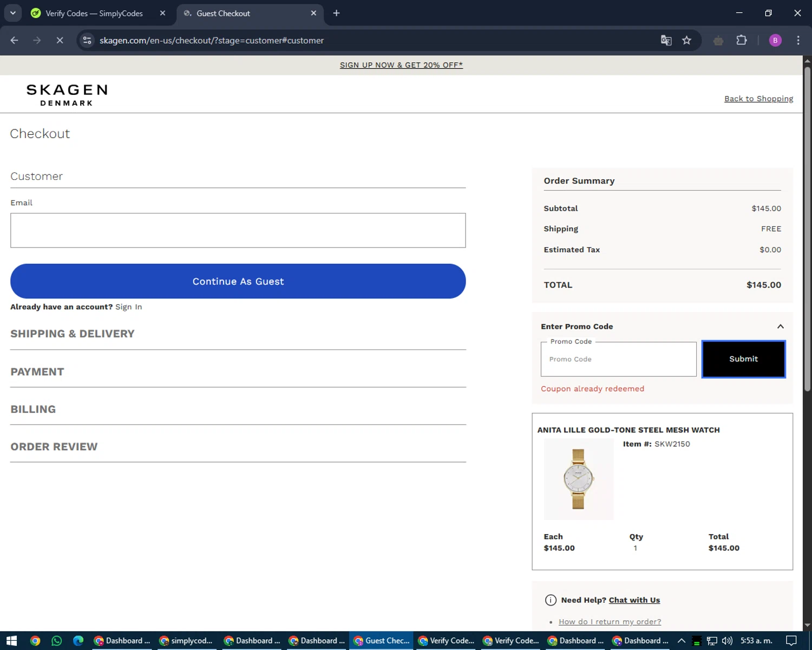Open the pinned extension icon beside the star

(718, 41)
